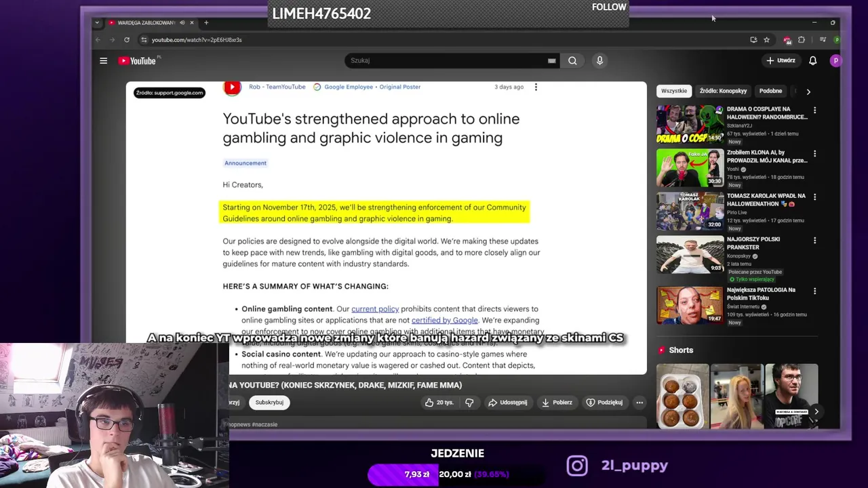This screenshot has height=488, width=868.
Task: Mute the tab via its speaker icon
Action: tap(182, 23)
